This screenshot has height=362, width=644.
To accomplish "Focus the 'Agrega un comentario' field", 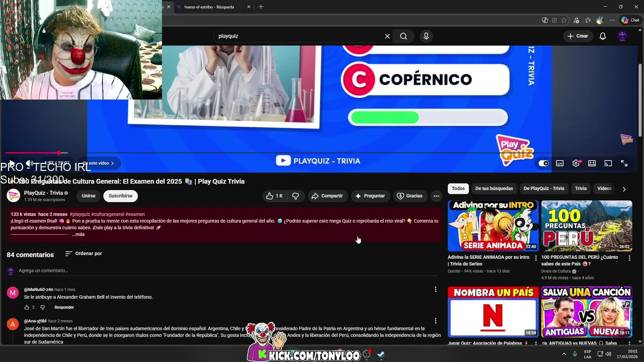I will coord(227,270).
